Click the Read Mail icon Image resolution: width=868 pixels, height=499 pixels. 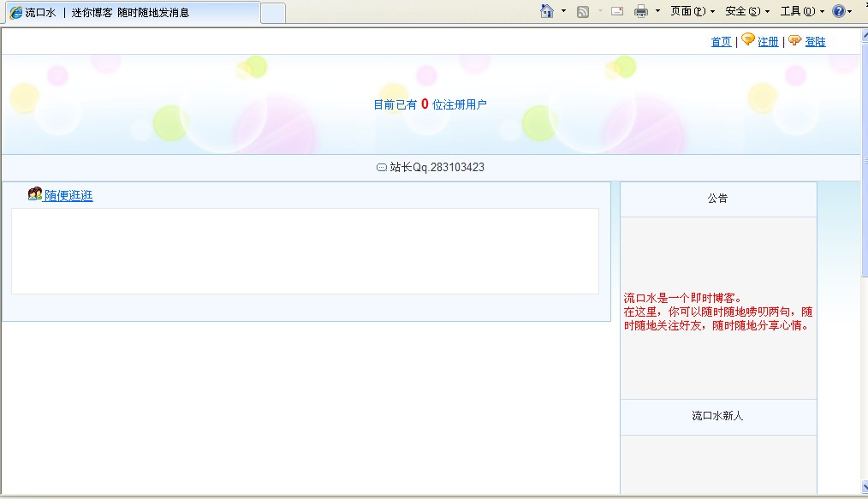[617, 11]
